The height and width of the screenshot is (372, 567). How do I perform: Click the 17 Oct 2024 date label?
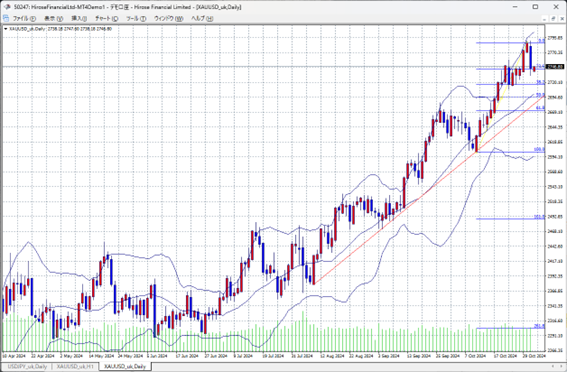tap(506, 356)
